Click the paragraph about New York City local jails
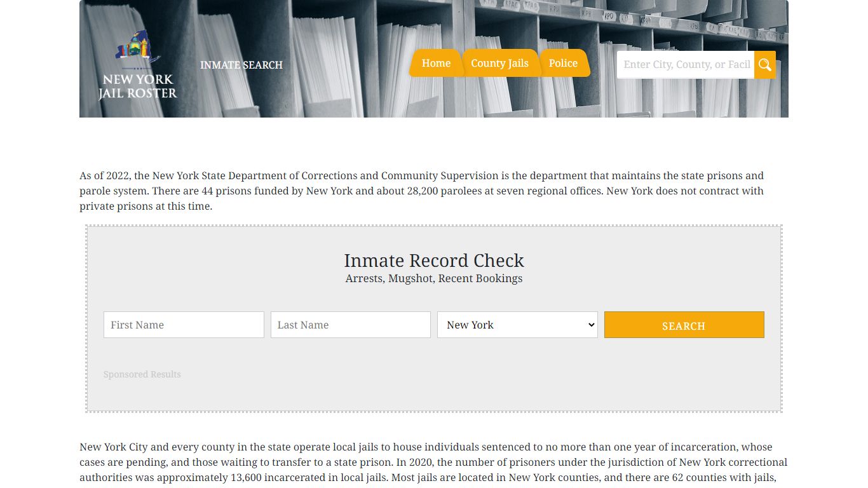Screen dimensions: 868x488 point(433,462)
